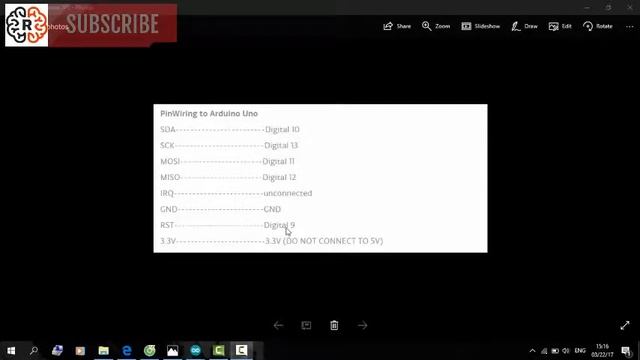Screen dimensions: 640x360
Task: Click 'PinWiring to Arduino Uno' heading
Action: [209, 113]
